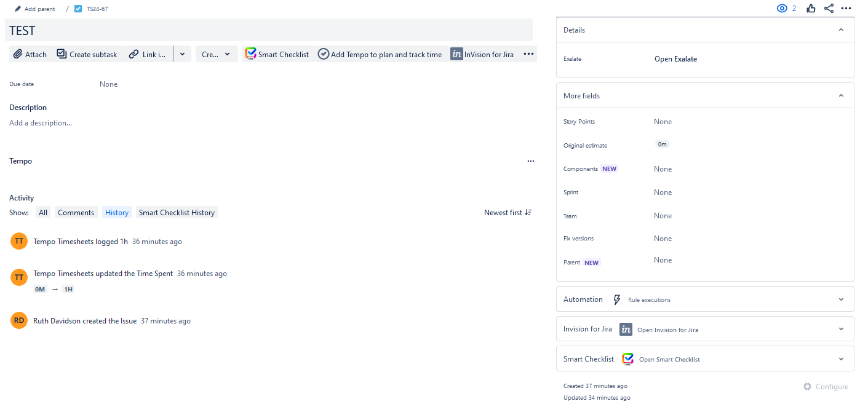Screen dimensions: 868x412
Task: Expand the Invision for Jira panel
Action: [x=842, y=329]
